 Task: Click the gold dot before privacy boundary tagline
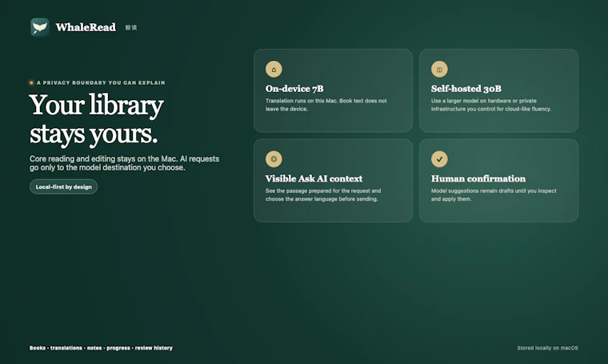(31, 82)
